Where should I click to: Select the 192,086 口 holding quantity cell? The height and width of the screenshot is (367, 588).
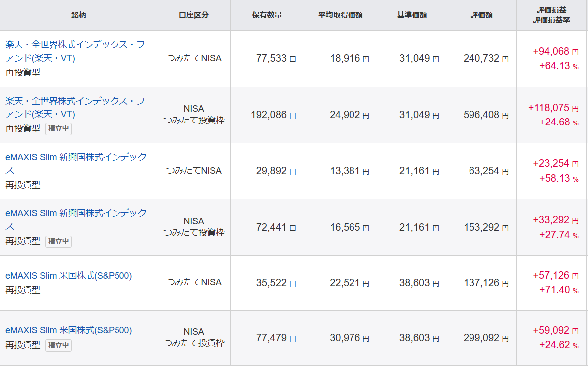click(273, 115)
